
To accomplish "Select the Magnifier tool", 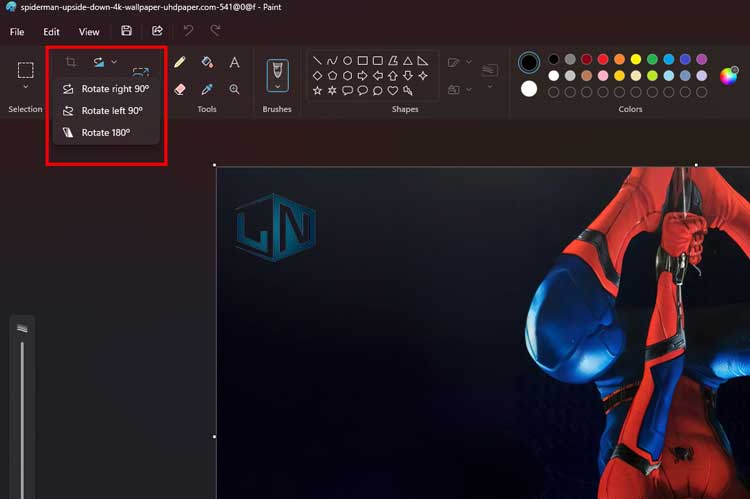I will (x=234, y=89).
